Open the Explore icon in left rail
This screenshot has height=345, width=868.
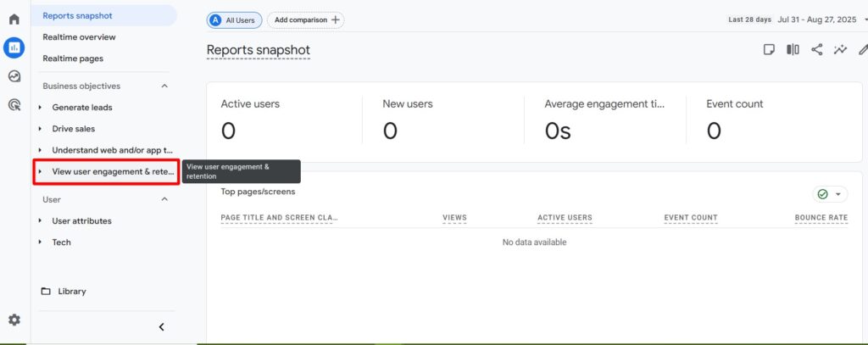[x=14, y=76]
